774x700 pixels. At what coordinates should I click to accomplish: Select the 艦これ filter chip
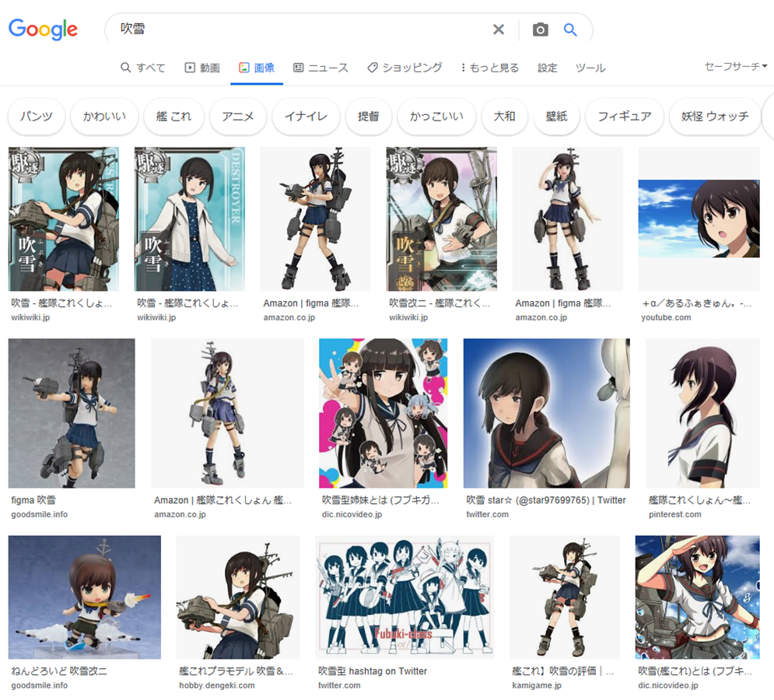173,117
